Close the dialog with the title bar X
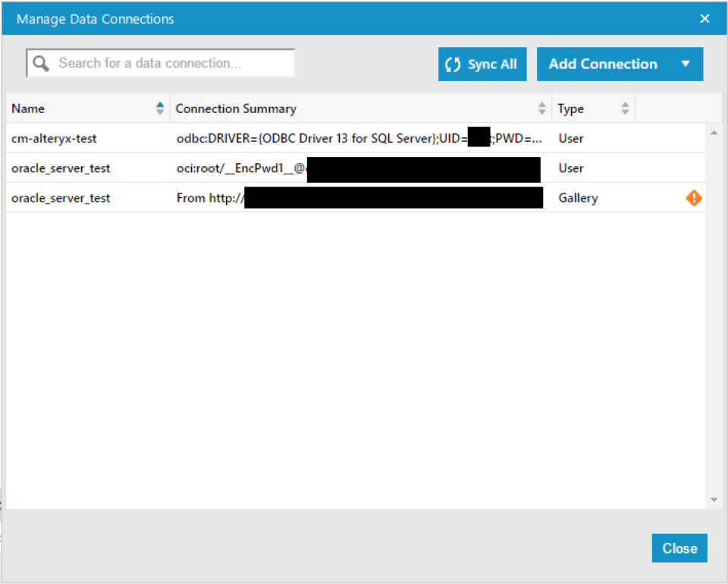Viewport: 728px width, 584px height. click(x=704, y=19)
